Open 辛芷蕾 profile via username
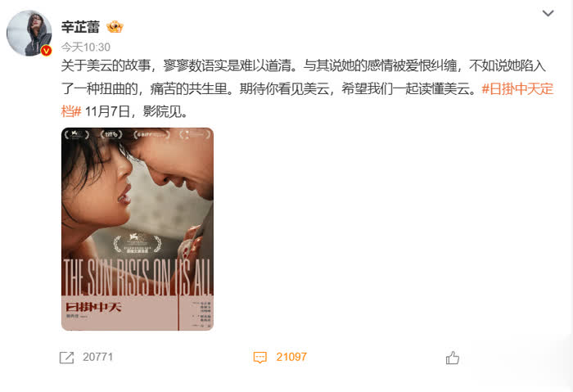The image size is (573, 392). click(x=80, y=27)
